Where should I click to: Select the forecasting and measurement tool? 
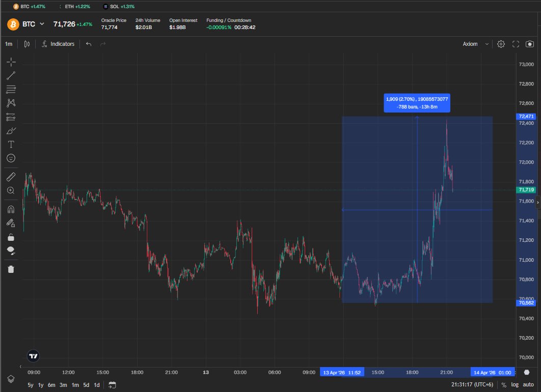point(11,117)
